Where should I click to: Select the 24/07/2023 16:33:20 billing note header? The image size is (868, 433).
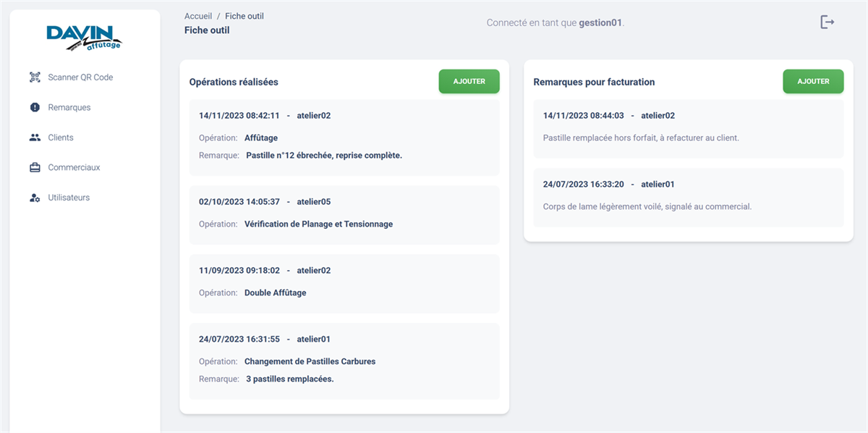click(609, 184)
